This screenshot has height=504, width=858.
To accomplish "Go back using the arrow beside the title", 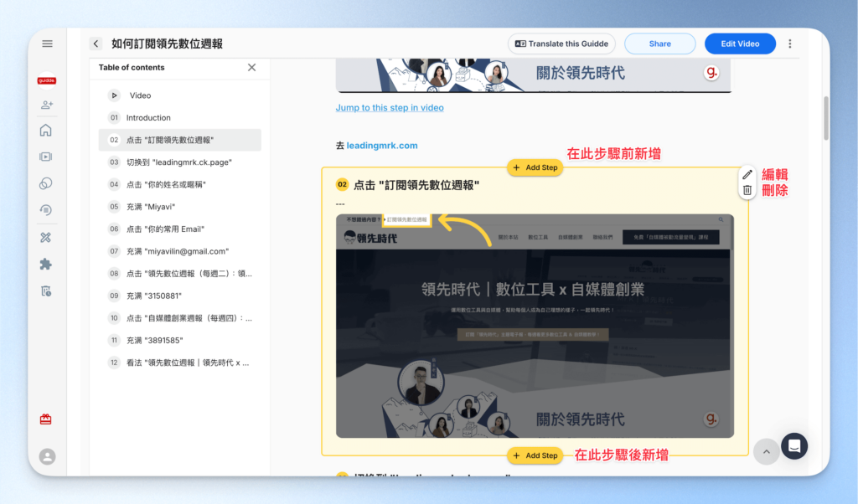I will [96, 44].
